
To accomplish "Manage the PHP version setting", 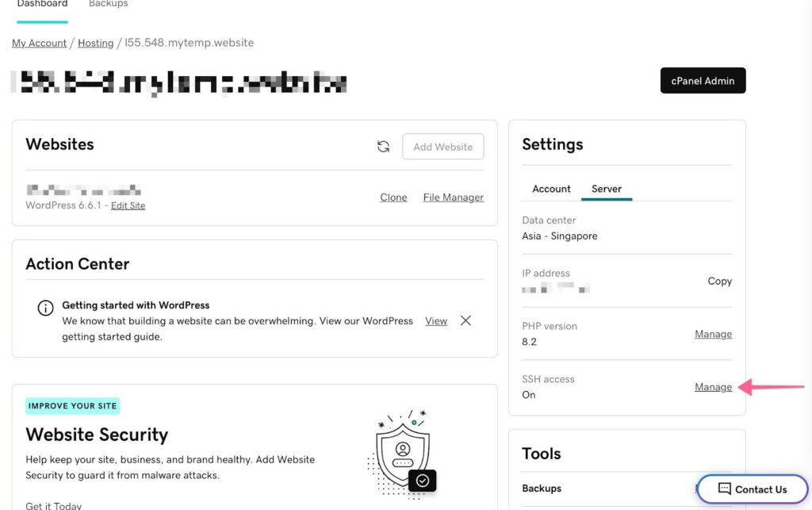I will [713, 334].
